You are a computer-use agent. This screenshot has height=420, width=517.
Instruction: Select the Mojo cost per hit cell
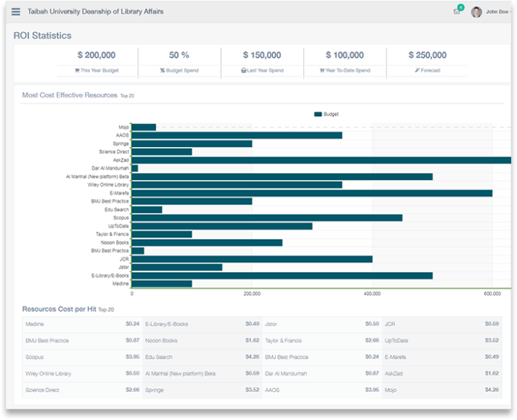pyautogui.click(x=441, y=390)
